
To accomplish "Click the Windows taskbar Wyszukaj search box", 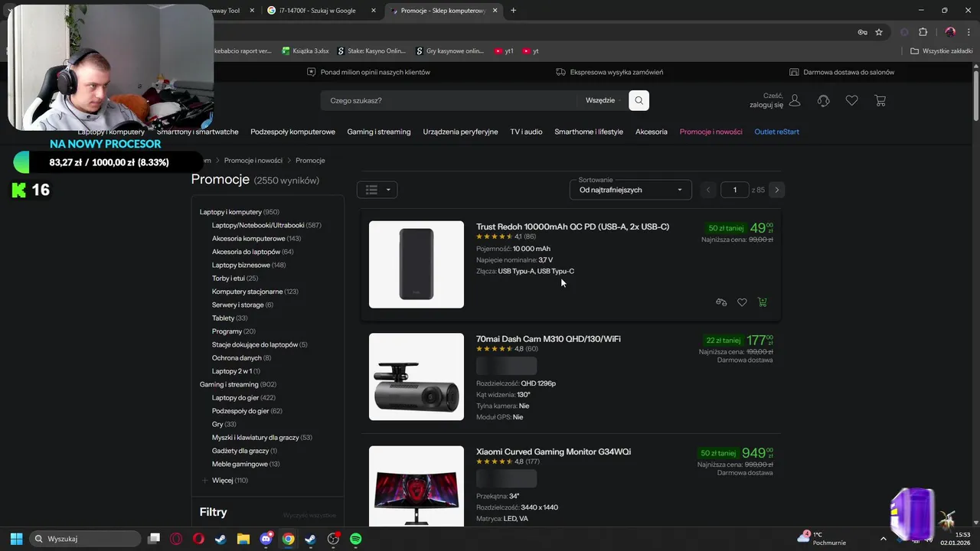I will point(85,539).
